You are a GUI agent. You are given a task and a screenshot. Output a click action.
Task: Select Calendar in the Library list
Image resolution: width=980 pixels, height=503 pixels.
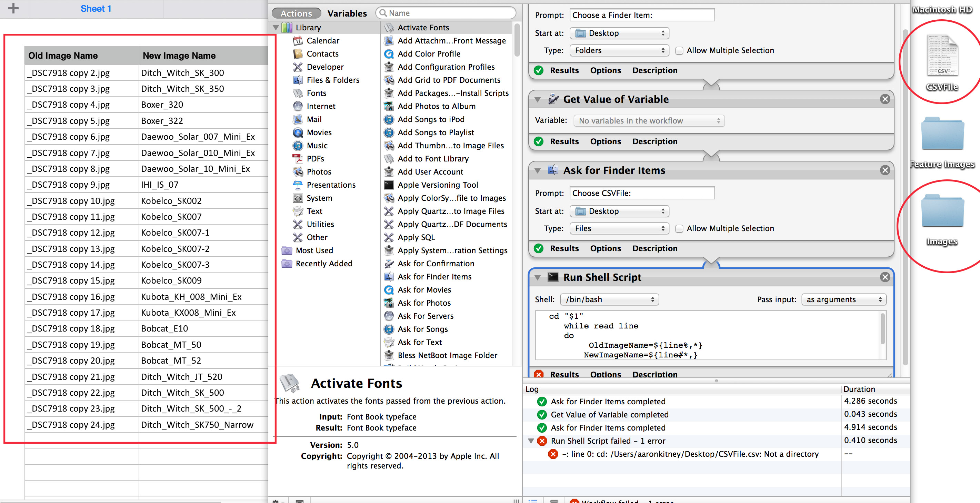click(x=323, y=41)
